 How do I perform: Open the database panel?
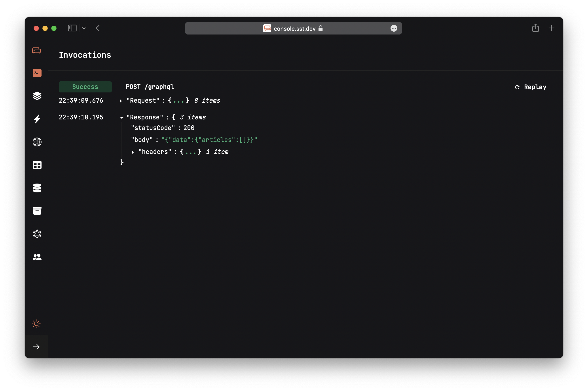tap(37, 188)
